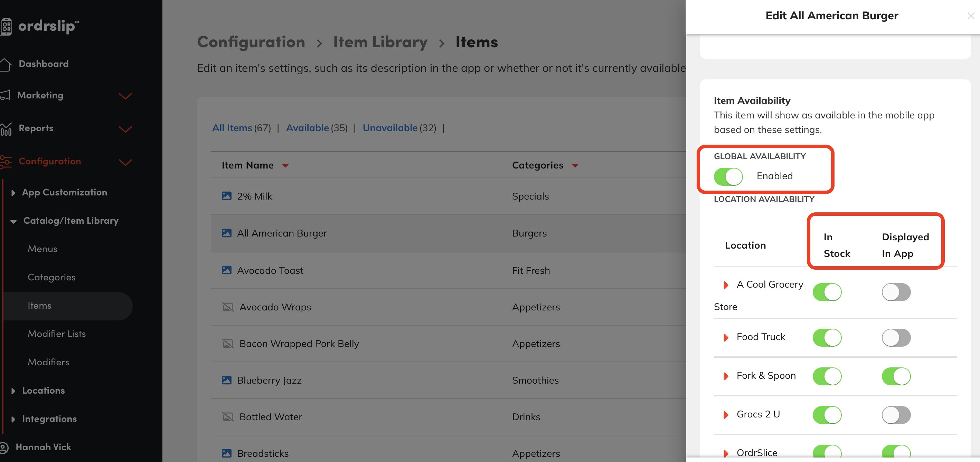This screenshot has height=462, width=980.
Task: Expand the App Customization tree item
Action: pyautogui.click(x=13, y=193)
